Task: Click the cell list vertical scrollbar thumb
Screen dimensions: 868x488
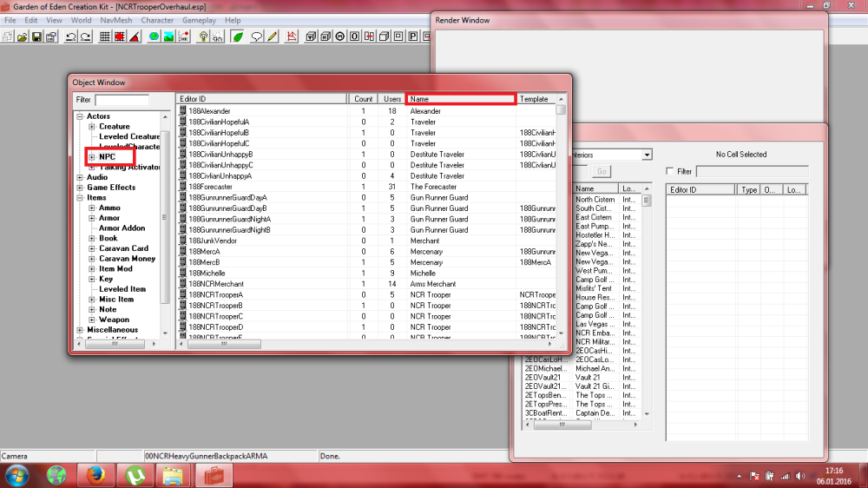Action: (x=646, y=201)
